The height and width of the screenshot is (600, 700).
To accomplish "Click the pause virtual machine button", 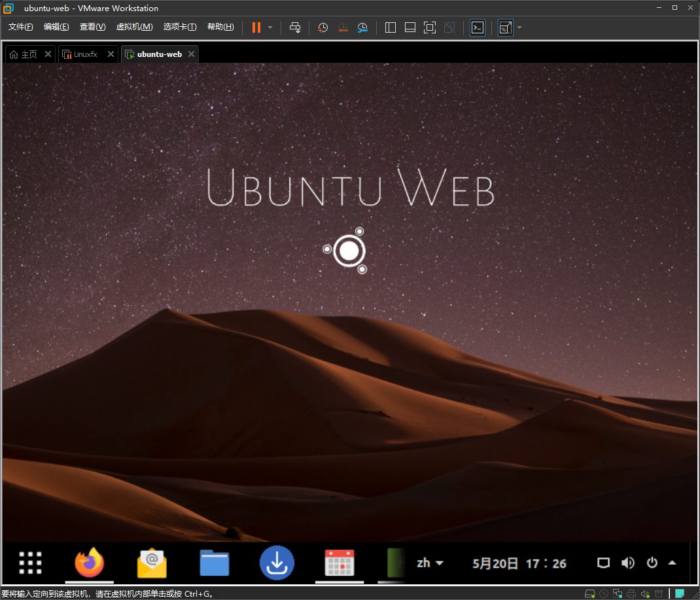I will pos(256,27).
